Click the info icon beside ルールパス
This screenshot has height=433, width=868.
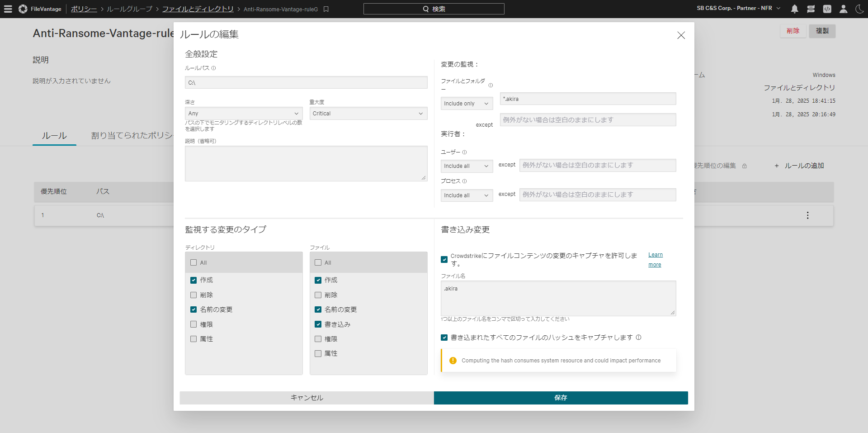pos(214,68)
